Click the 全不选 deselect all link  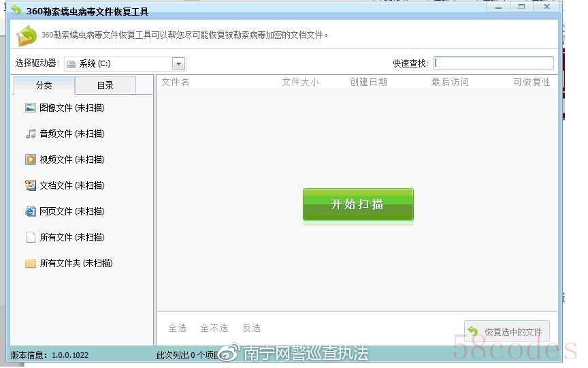click(214, 328)
